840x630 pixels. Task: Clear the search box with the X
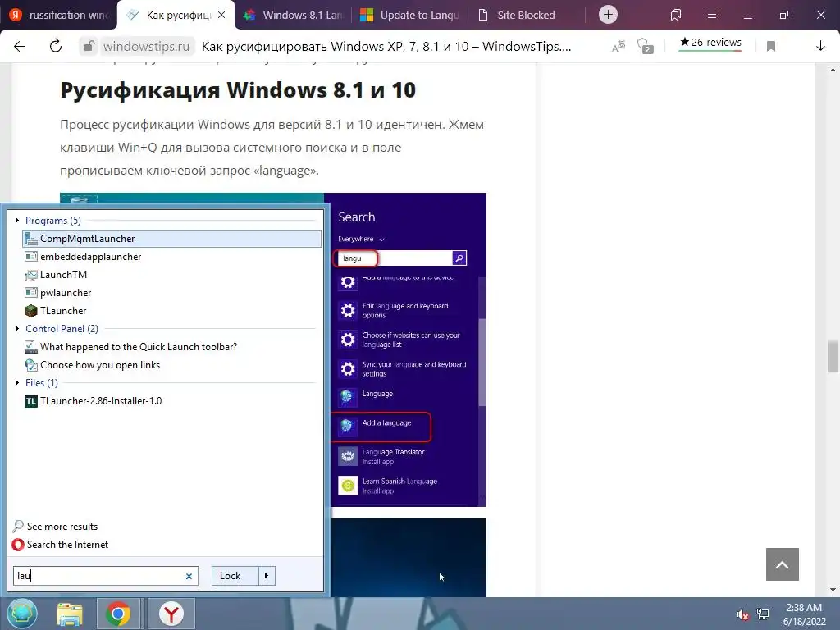[189, 577]
